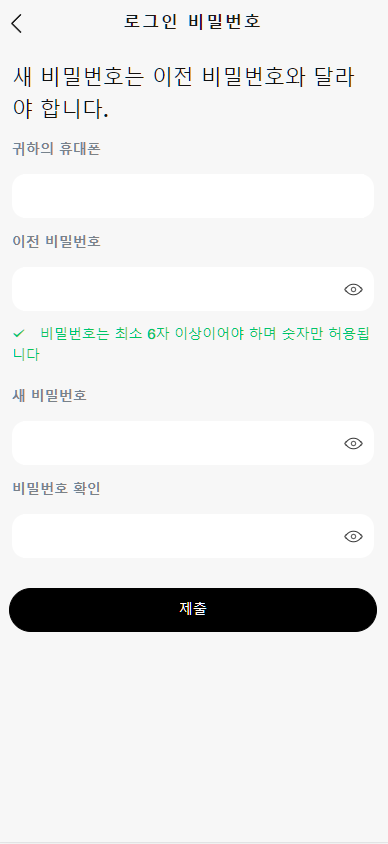Viewport: 388px width, 844px height.
Task: Go back using the header arrow
Action: pos(17,23)
